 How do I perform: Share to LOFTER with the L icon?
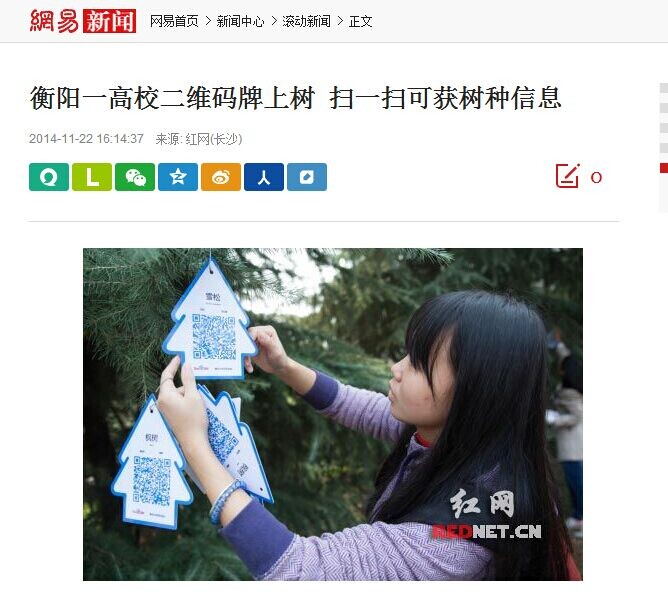[x=92, y=177]
